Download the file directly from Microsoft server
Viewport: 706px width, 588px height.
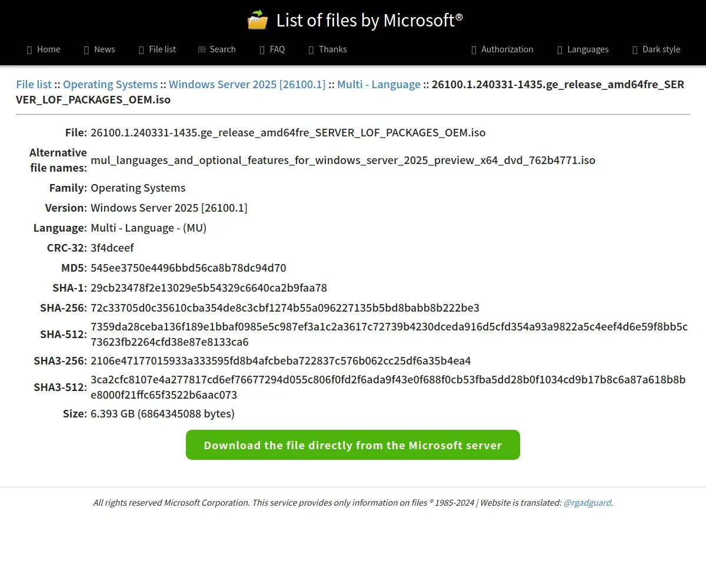coord(353,445)
